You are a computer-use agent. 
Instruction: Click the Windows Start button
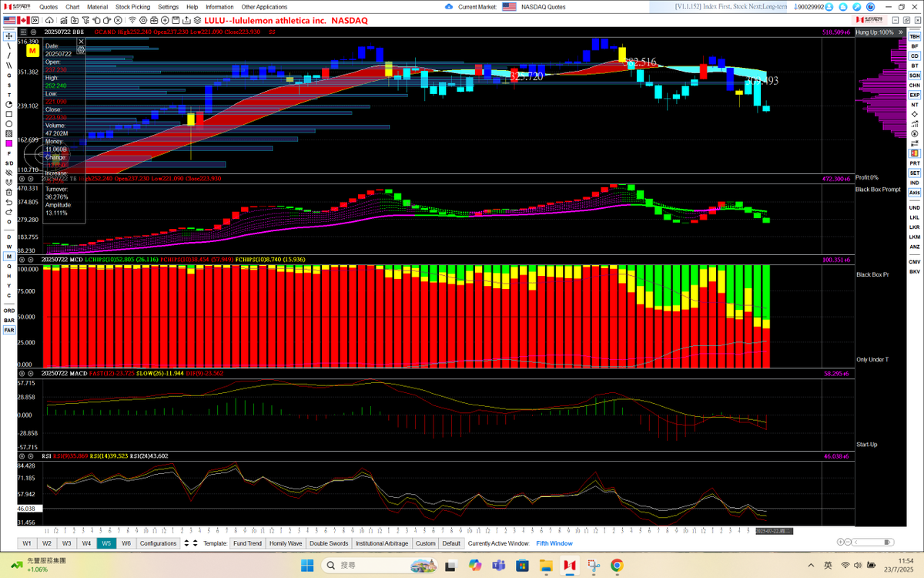[307, 566]
